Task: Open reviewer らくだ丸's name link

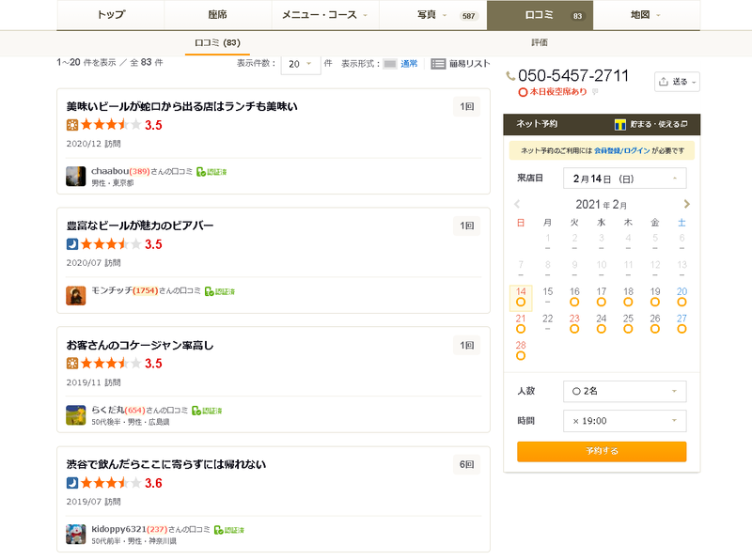Action: click(107, 410)
